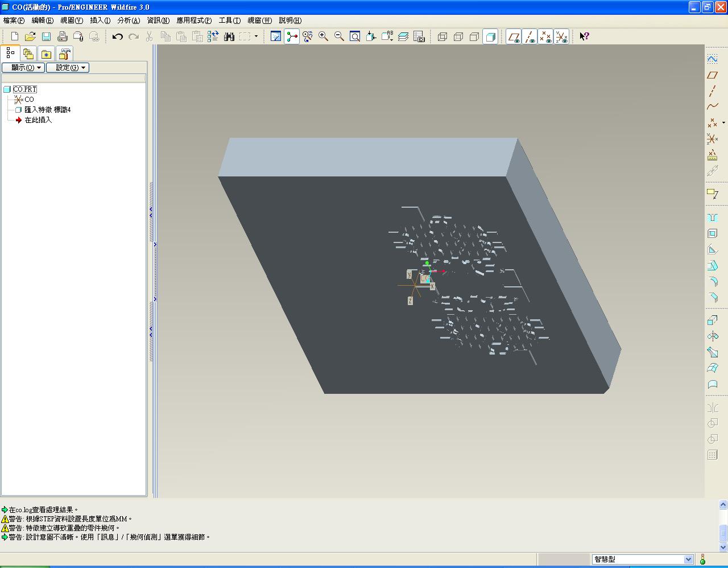The width and height of the screenshot is (728, 568).
Task: Select the chamfer tool
Action: pos(712,297)
